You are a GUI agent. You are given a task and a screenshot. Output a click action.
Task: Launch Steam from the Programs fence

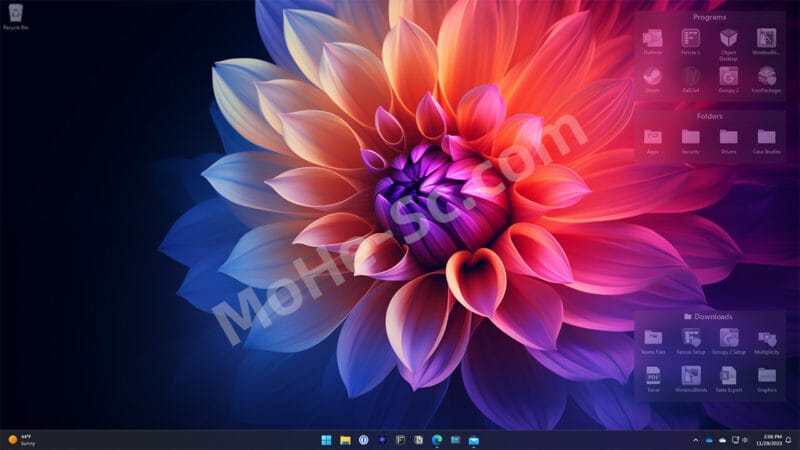(x=653, y=80)
